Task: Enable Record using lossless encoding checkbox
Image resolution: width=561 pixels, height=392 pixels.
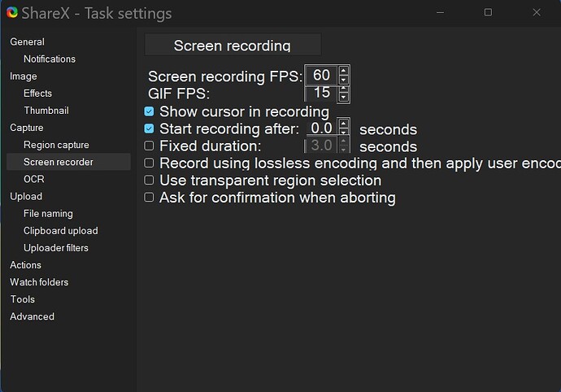Action: coord(149,163)
